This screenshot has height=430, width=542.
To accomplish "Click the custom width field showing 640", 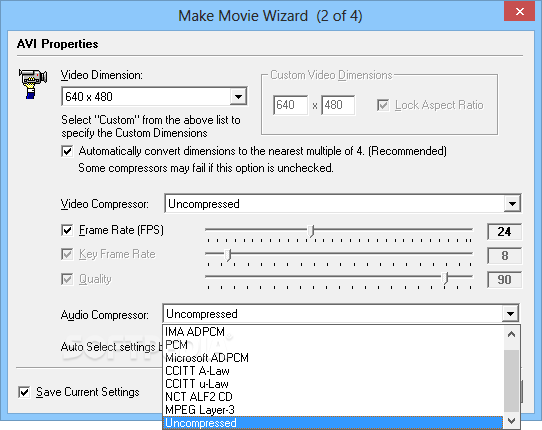I will tap(290, 105).
